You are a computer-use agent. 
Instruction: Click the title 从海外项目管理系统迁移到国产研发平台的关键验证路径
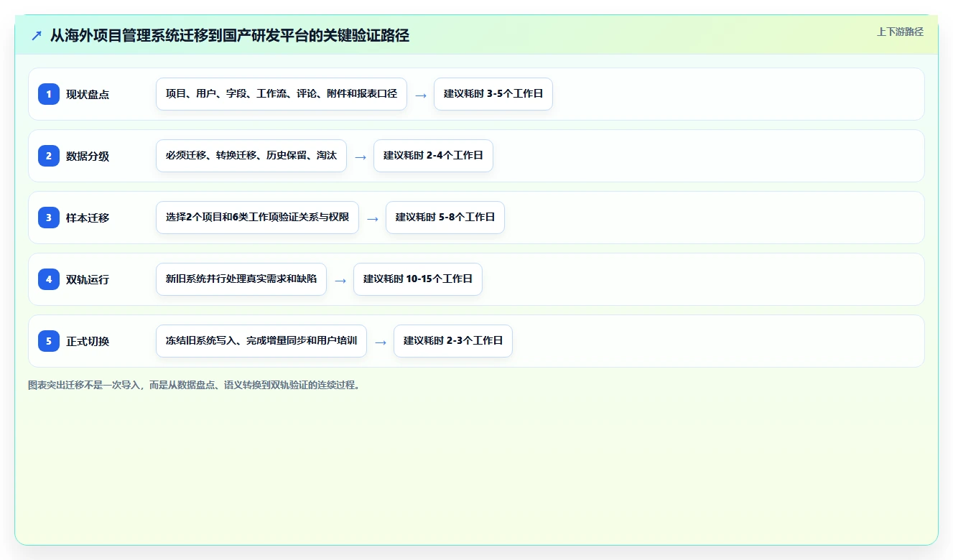230,36
